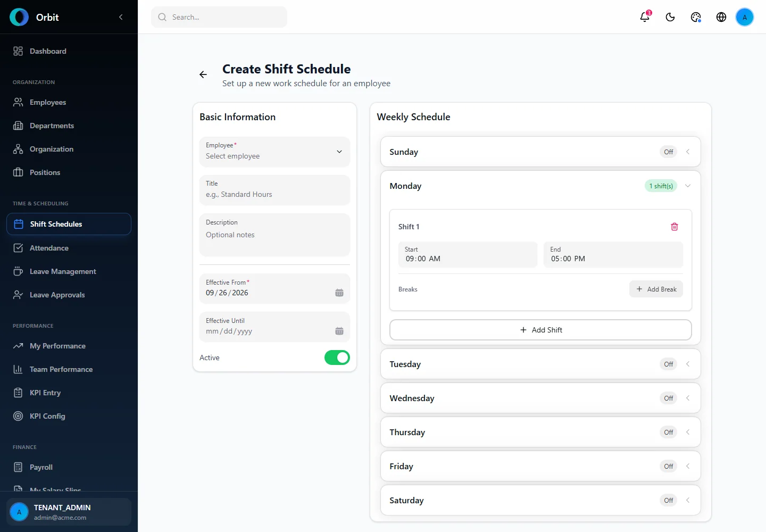Open Payroll menu item
Image resolution: width=766 pixels, height=532 pixels.
69,467
